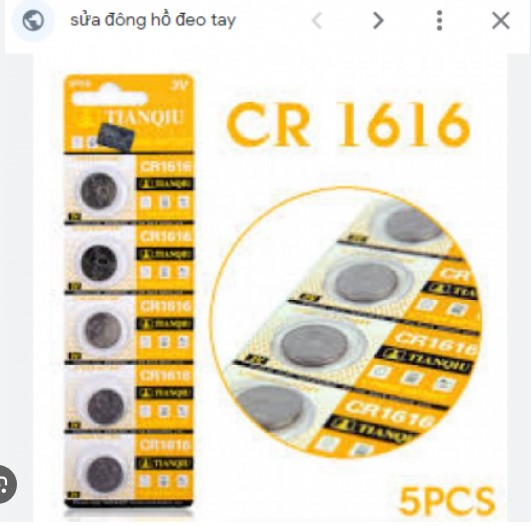Click the "5PCS" label in the image

[x=447, y=501]
